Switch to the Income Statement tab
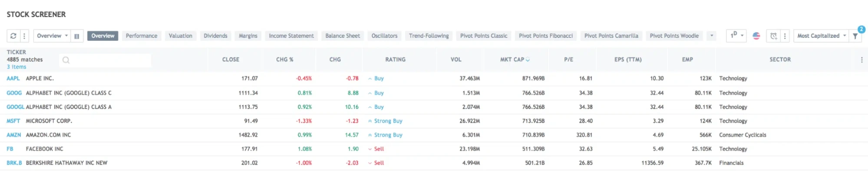Viewport: 868px width, 171px height. [x=291, y=36]
